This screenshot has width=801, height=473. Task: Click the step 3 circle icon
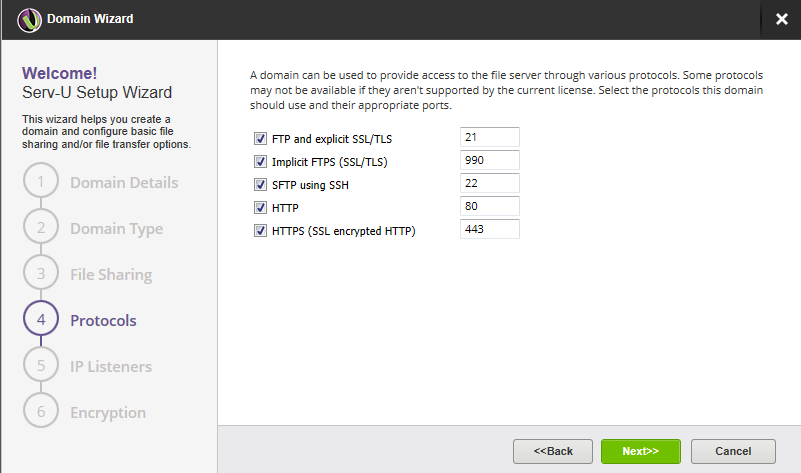[x=41, y=275]
